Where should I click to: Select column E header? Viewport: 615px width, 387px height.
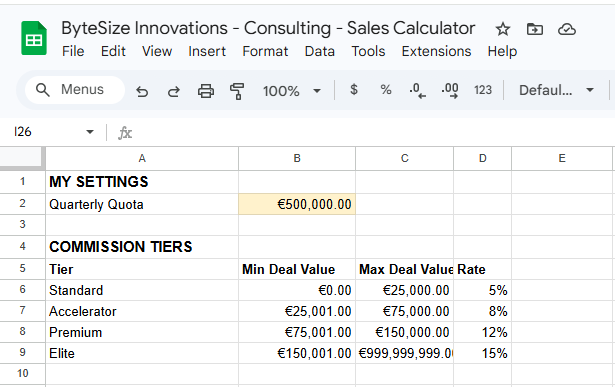(x=562, y=158)
